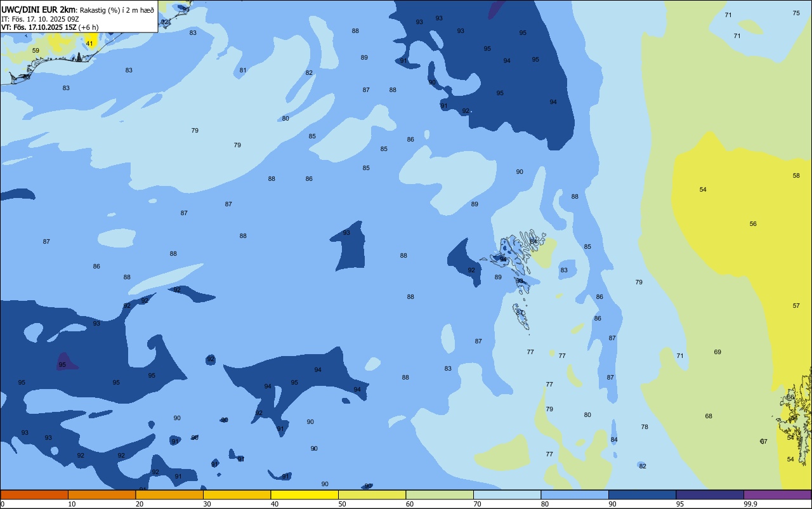Click the '78' humidity value on the map
Screen dimensions: 812x509
coord(645,427)
